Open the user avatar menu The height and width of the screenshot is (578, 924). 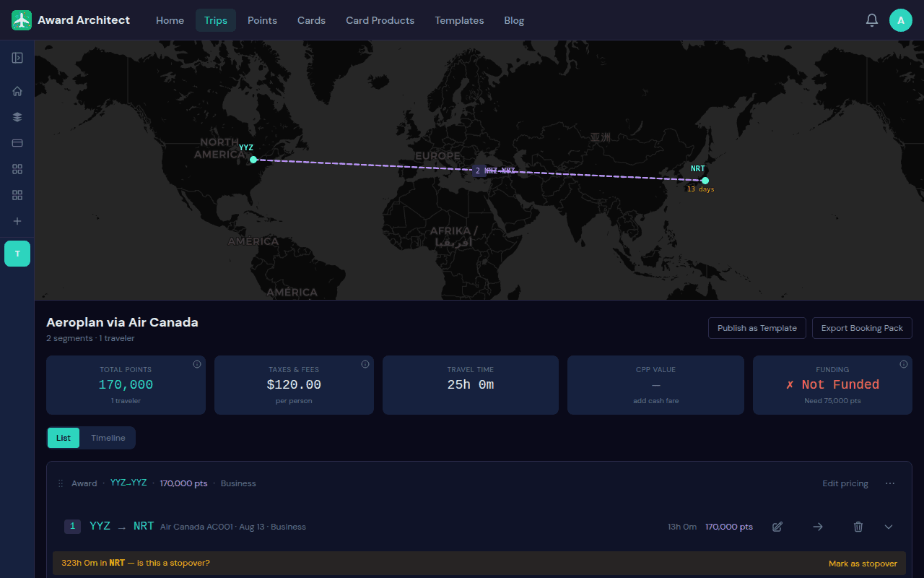tap(901, 20)
